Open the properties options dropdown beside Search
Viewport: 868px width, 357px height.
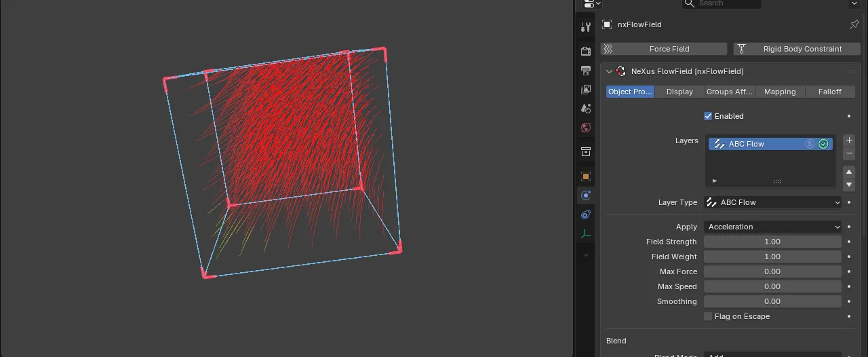tap(854, 3)
